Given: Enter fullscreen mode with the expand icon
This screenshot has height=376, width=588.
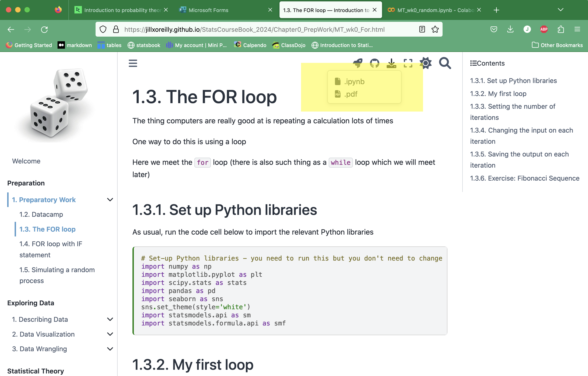Looking at the screenshot, I should point(408,63).
